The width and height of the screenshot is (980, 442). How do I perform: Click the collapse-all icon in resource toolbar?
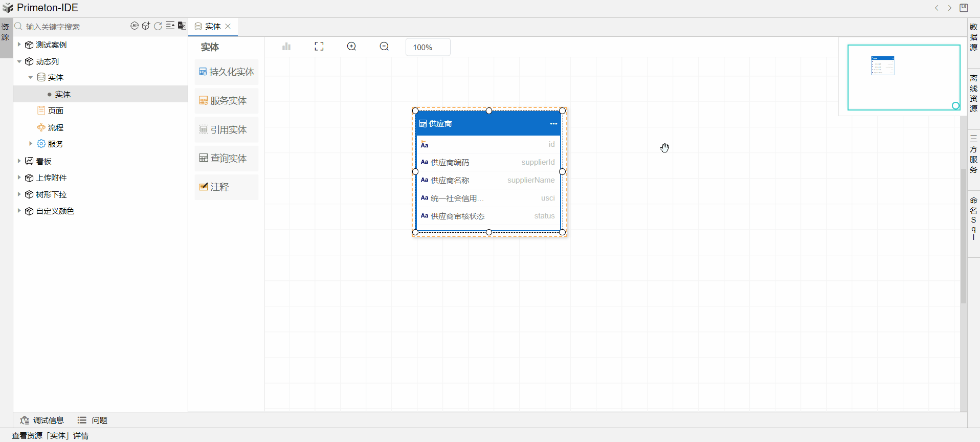pos(170,26)
